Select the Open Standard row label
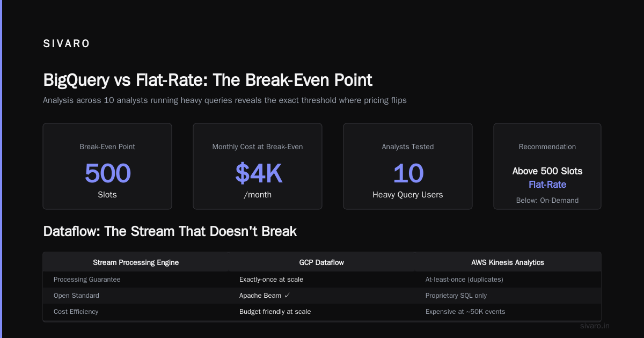Screen dimensions: 644x338 76,296
